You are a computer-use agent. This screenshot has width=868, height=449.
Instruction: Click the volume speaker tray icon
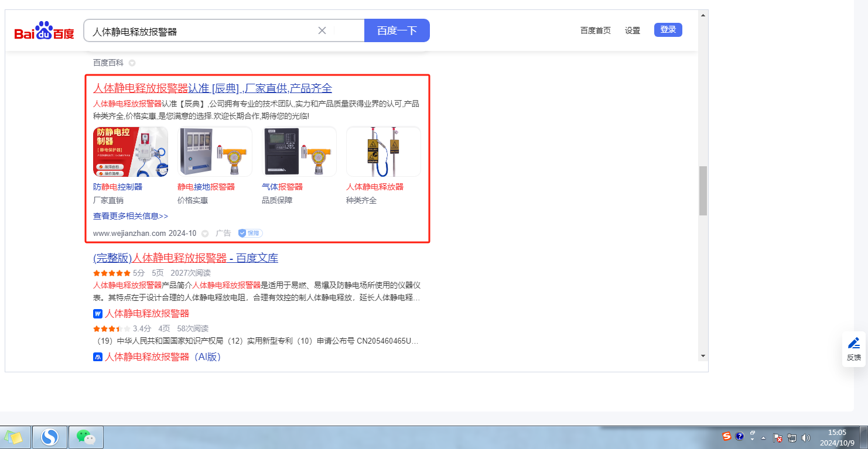[x=805, y=437]
